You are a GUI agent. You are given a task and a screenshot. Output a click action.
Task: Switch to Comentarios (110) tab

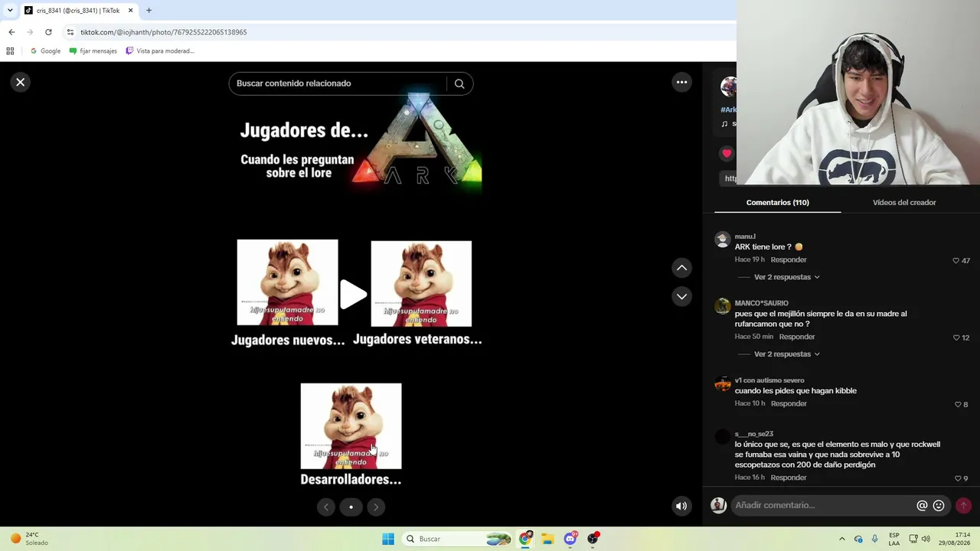click(777, 203)
